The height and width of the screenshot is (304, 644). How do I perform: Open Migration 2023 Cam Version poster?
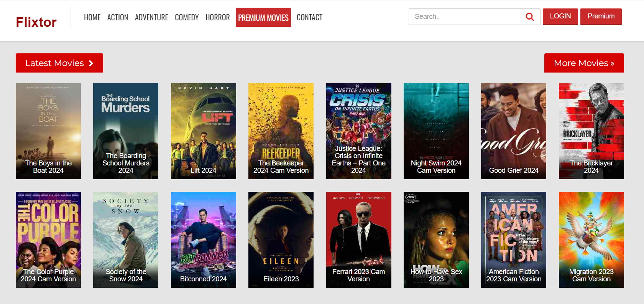(x=591, y=240)
